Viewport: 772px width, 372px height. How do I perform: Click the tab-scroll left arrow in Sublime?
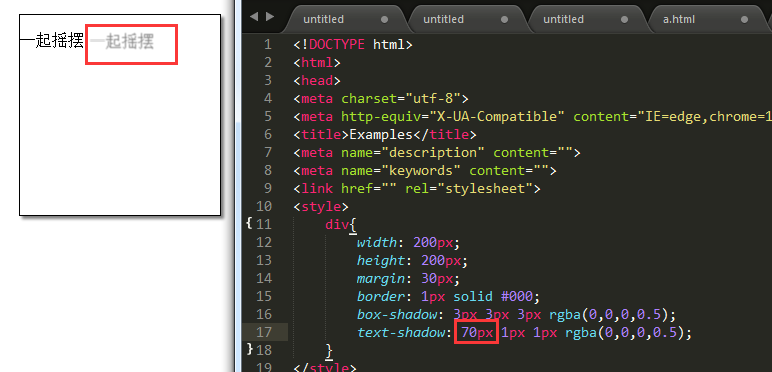tap(254, 16)
